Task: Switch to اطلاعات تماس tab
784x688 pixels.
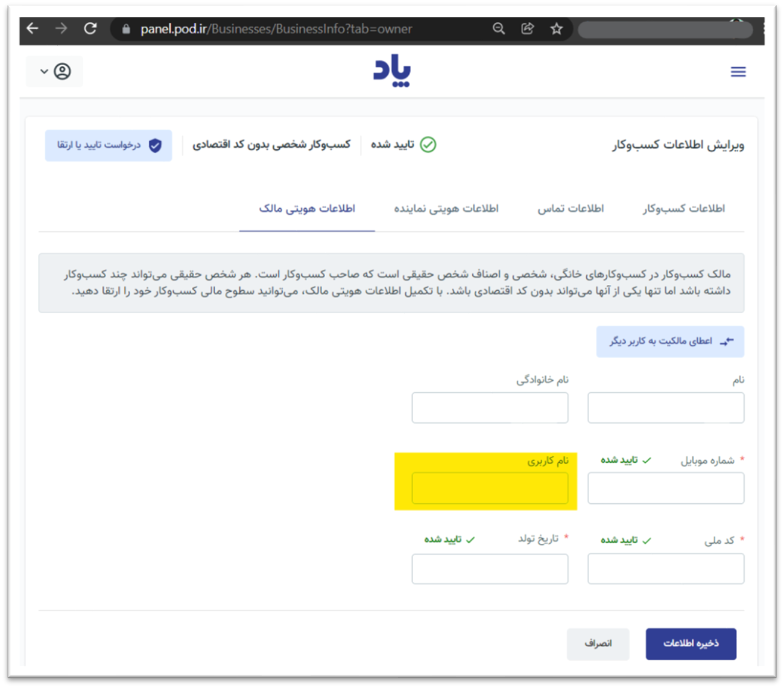Action: [571, 209]
